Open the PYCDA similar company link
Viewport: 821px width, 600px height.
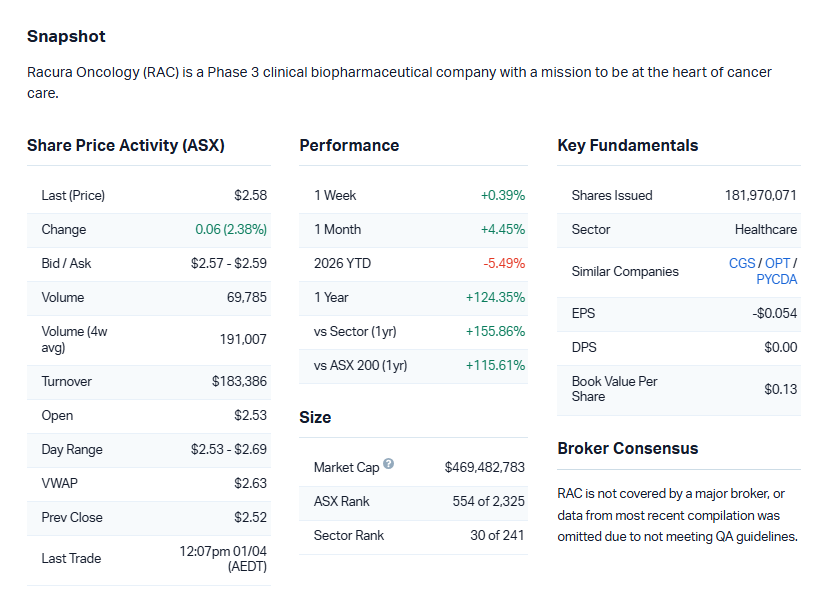pyautogui.click(x=776, y=279)
